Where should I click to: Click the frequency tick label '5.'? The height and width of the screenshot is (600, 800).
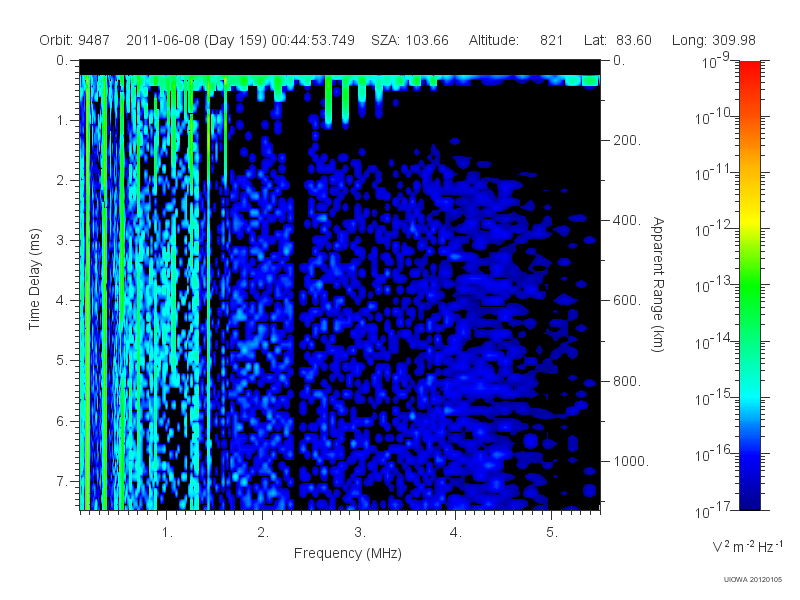point(552,533)
